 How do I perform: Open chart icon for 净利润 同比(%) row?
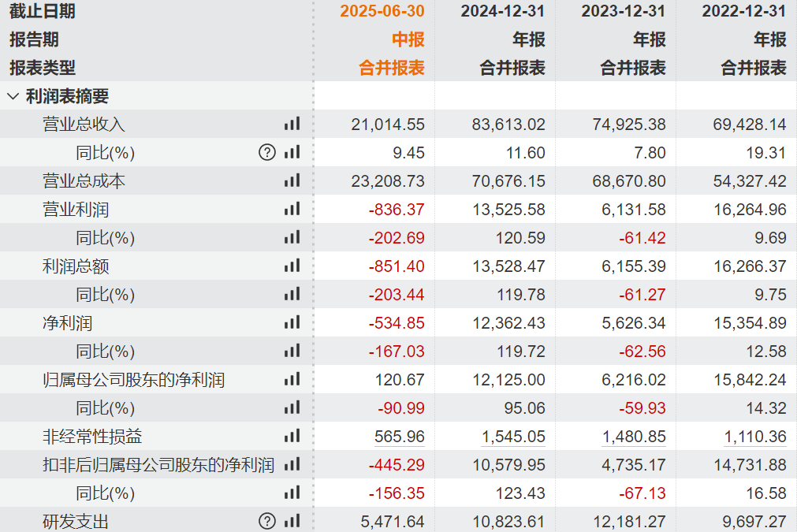click(292, 351)
